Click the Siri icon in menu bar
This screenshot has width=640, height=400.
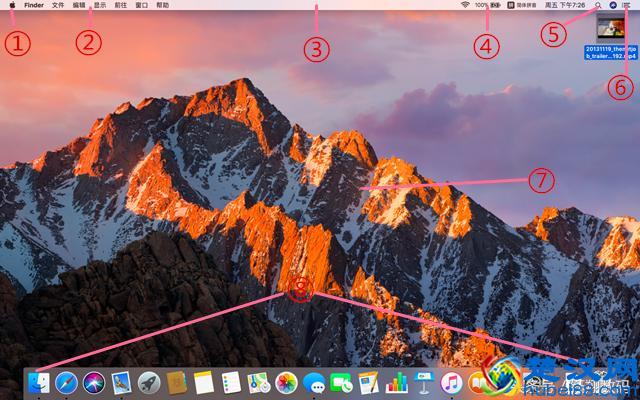point(613,5)
